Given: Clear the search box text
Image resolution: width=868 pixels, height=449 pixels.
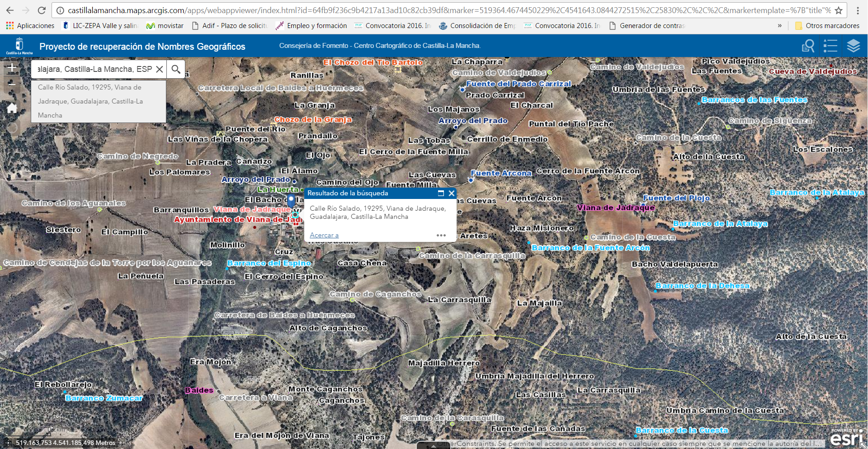Looking at the screenshot, I should click(159, 69).
